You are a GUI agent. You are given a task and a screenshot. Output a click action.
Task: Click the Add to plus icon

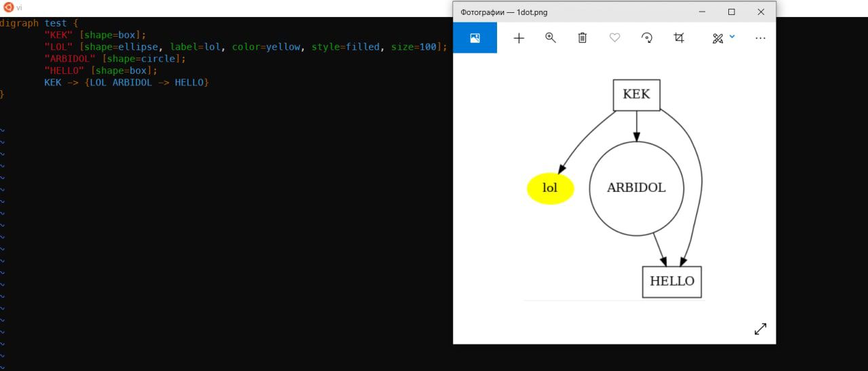click(519, 38)
